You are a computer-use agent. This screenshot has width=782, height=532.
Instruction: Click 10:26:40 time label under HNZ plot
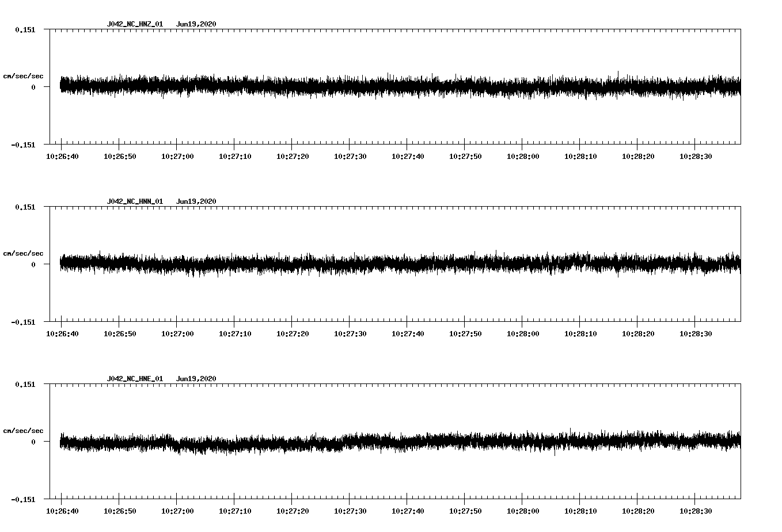pos(62,157)
